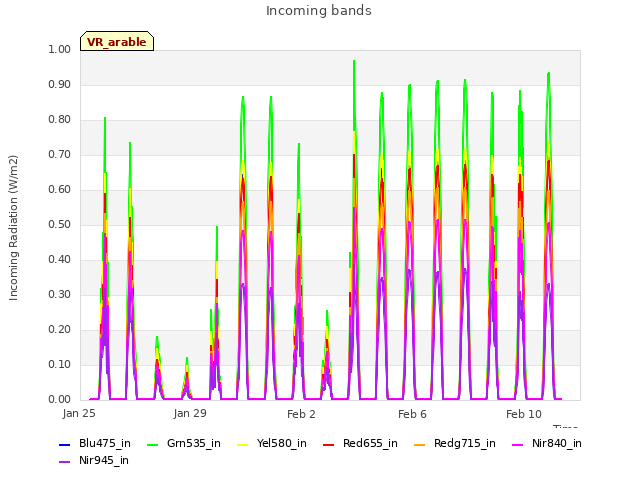The width and height of the screenshot is (640, 480).
Task: Click the Jan 25 x-axis tick label
Action: click(79, 413)
